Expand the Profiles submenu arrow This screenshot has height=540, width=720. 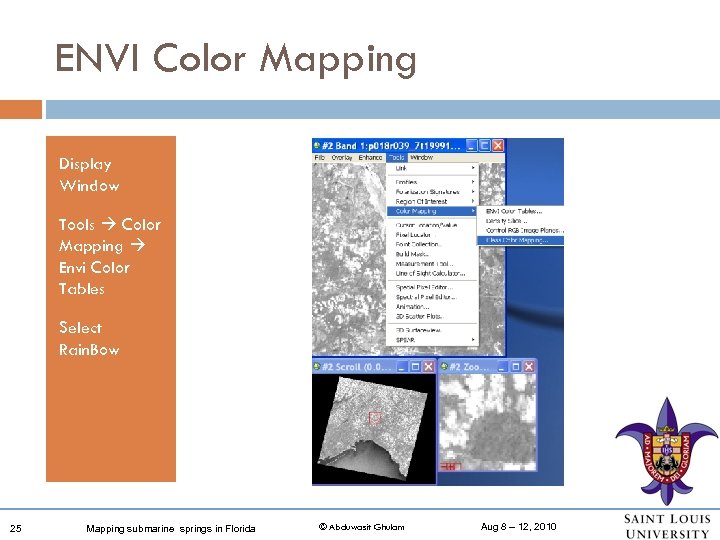click(x=473, y=182)
